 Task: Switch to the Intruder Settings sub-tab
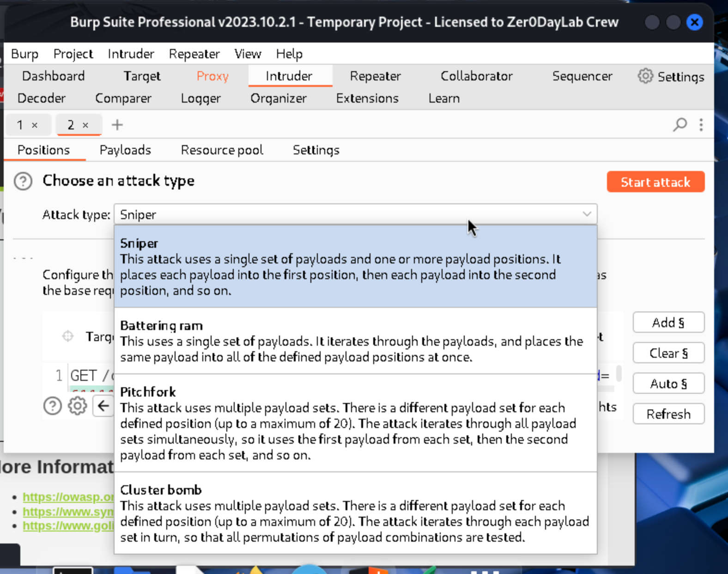pos(316,150)
